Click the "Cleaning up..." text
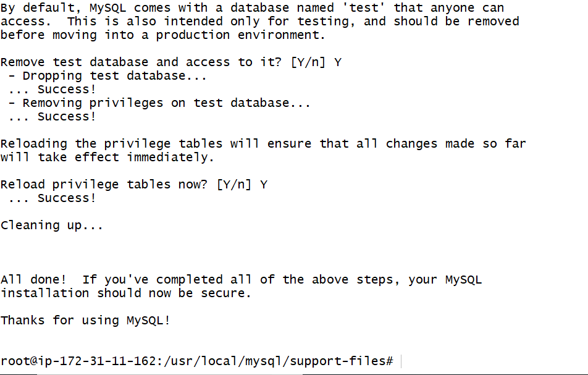 (x=52, y=225)
